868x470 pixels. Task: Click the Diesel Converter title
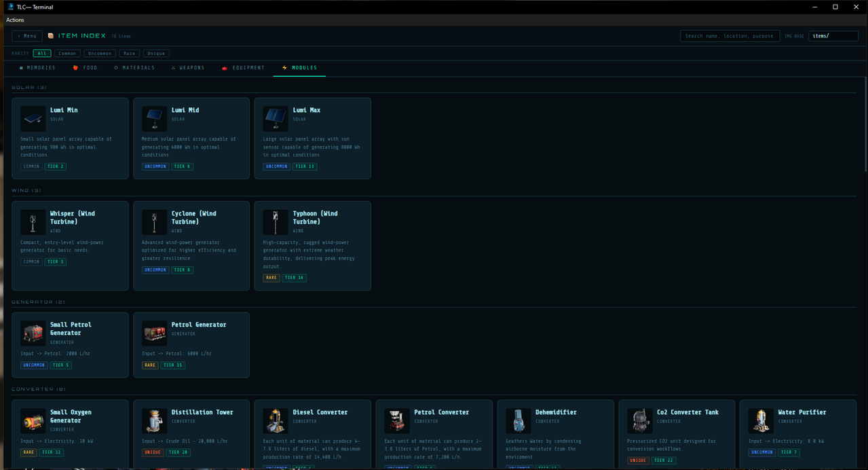tap(320, 412)
